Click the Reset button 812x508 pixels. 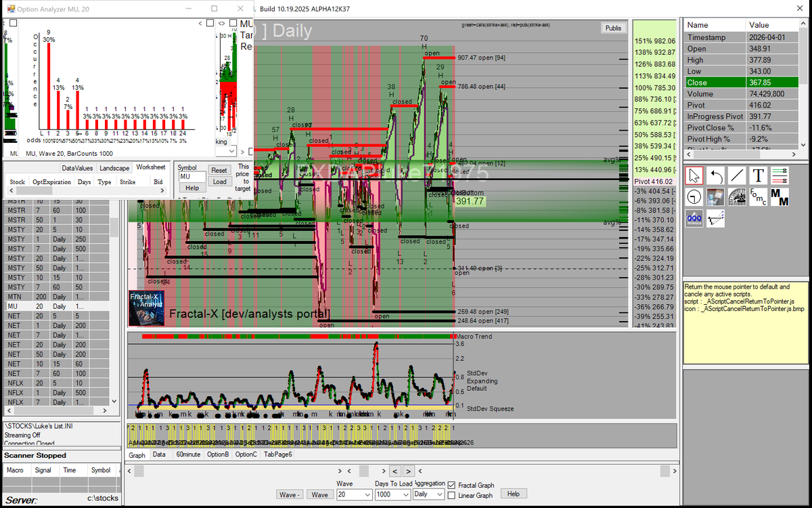pos(219,171)
